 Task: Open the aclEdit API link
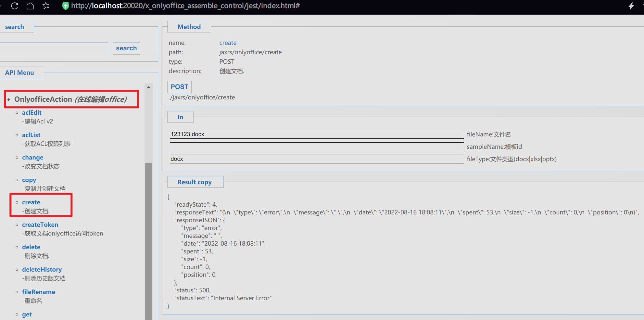click(32, 112)
